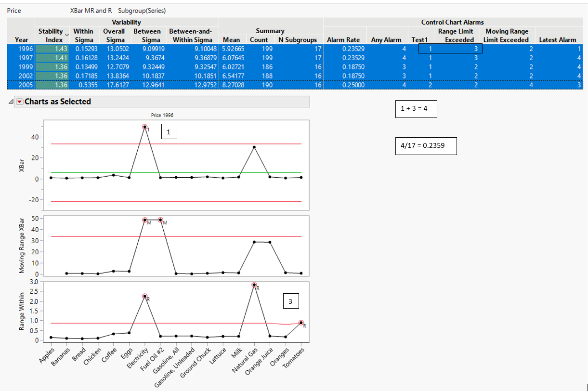Click the annotation showing 4/17 = 0.2359
588x391 pixels.
[x=426, y=145]
